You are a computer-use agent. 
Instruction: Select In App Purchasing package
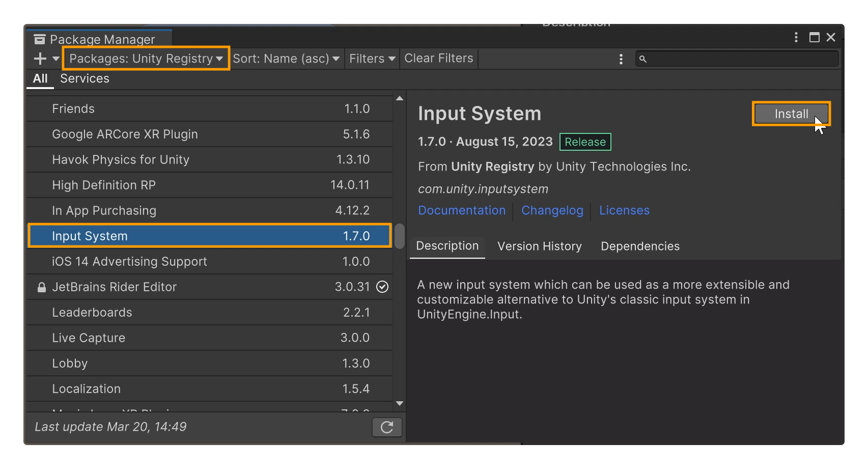(x=209, y=210)
